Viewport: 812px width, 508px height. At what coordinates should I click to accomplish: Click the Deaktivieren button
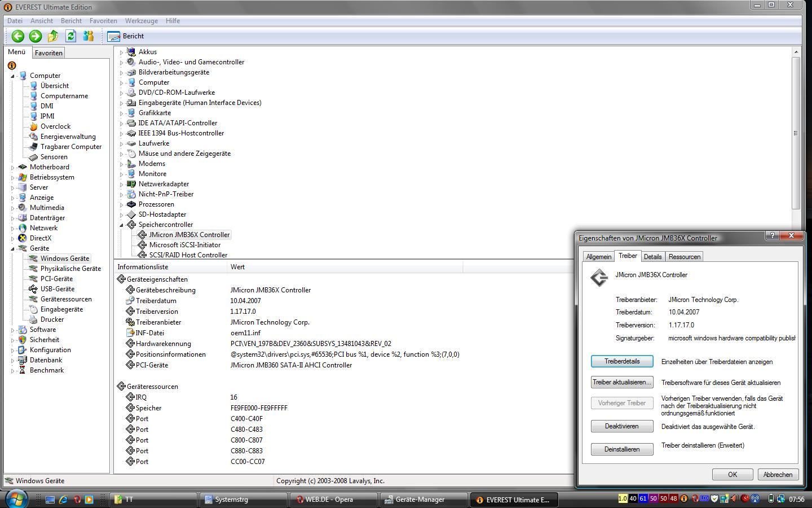click(622, 426)
